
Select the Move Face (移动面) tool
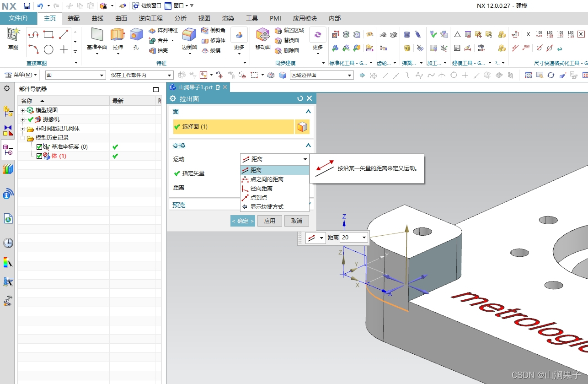[x=263, y=38]
